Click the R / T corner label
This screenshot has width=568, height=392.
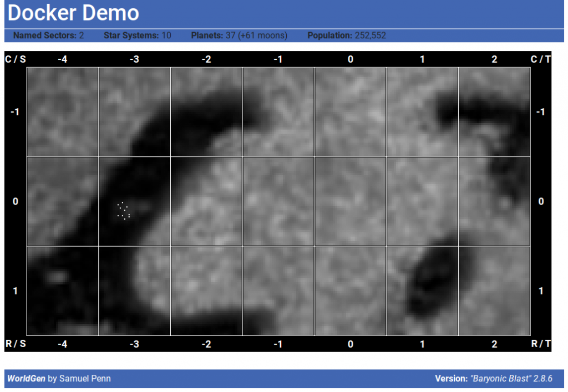pos(541,344)
